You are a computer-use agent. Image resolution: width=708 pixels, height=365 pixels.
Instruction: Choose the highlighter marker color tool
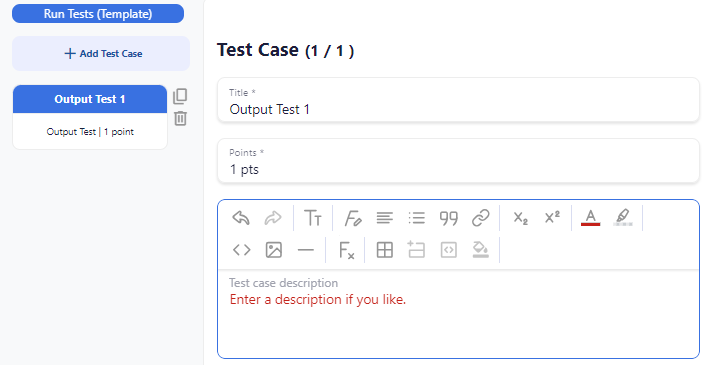point(623,217)
